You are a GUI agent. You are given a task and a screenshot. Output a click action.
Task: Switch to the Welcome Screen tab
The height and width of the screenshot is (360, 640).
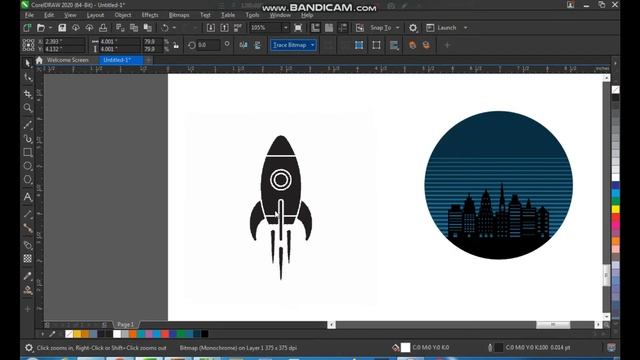67,60
